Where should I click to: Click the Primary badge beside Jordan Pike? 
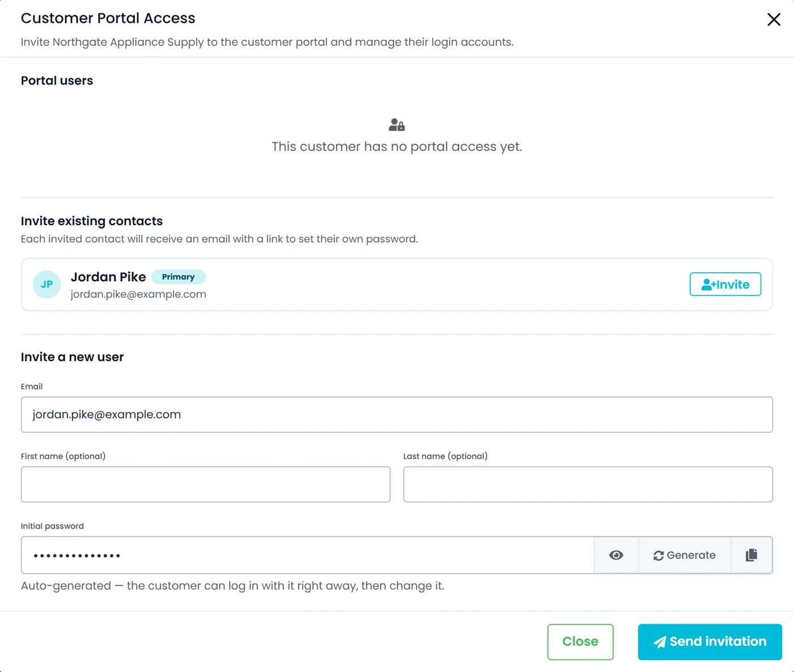point(178,277)
